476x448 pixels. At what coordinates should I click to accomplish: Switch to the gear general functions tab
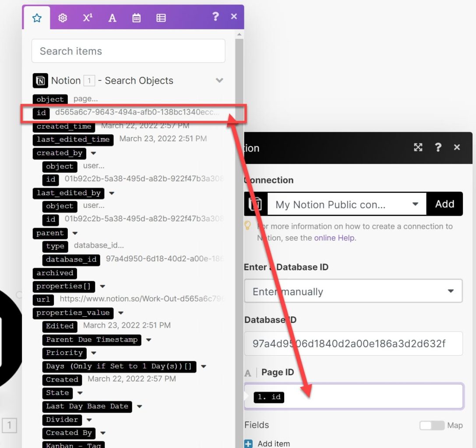coord(63,18)
